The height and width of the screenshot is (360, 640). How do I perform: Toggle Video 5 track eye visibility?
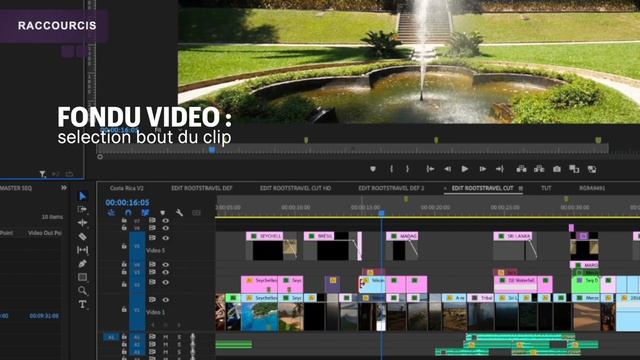pos(165,238)
